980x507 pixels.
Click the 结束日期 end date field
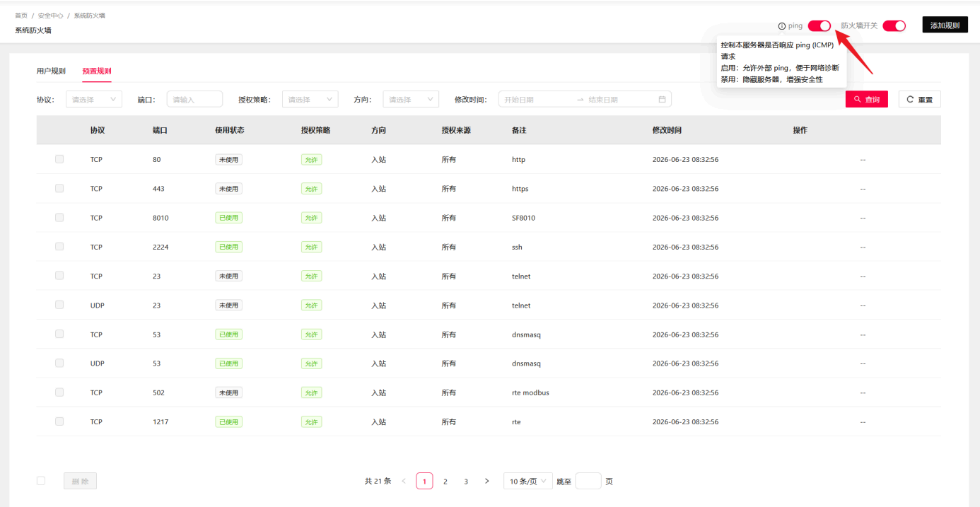619,100
